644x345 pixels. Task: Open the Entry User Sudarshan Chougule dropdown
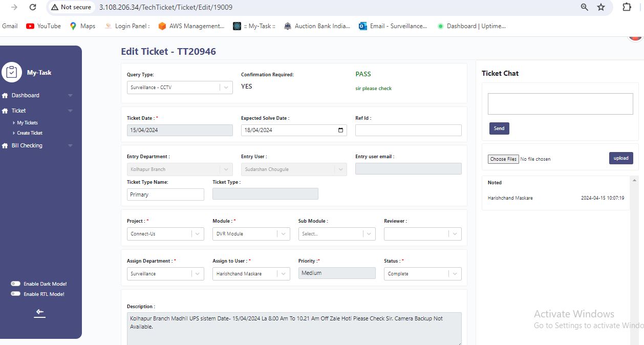coord(294,169)
